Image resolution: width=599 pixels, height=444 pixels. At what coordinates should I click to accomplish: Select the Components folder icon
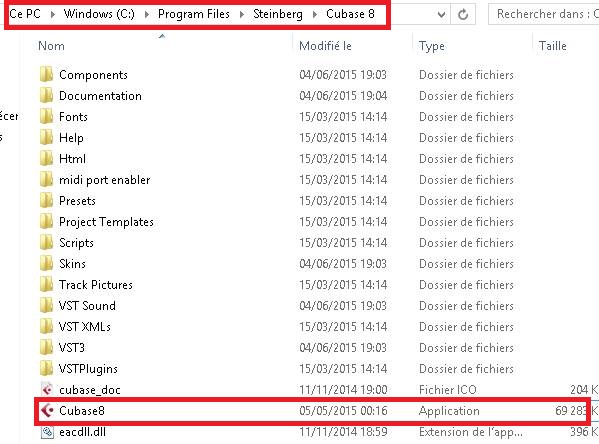[x=46, y=75]
